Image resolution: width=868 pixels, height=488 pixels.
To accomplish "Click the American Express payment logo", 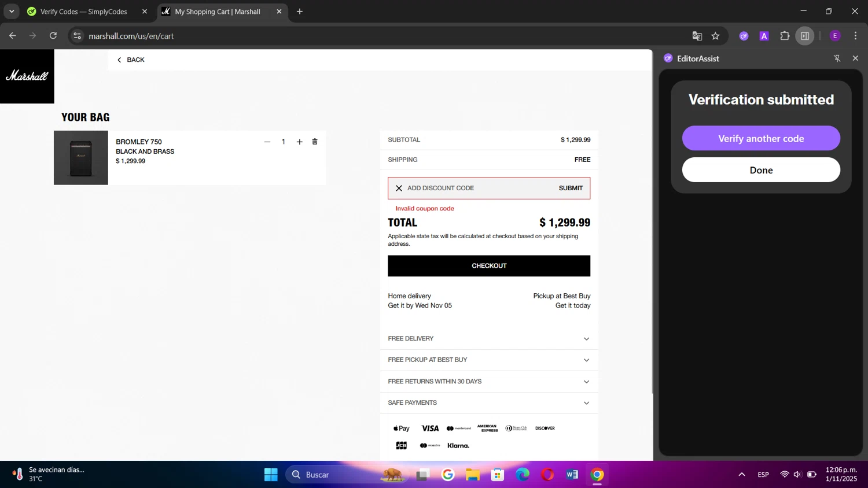I will click(x=487, y=428).
